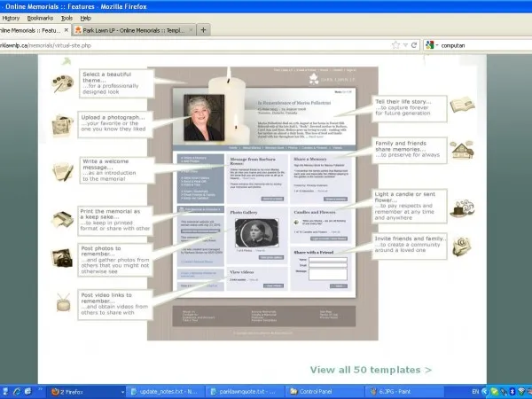Open the search engine selector dropdown

click(429, 44)
